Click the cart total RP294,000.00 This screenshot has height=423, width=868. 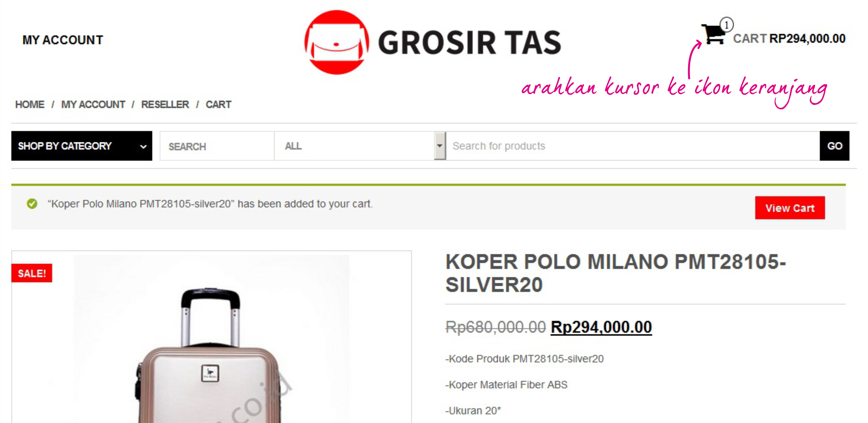pyautogui.click(x=807, y=38)
